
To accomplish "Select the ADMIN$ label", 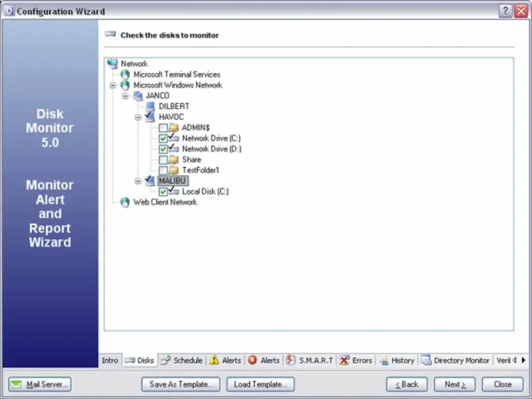I will pyautogui.click(x=196, y=128).
